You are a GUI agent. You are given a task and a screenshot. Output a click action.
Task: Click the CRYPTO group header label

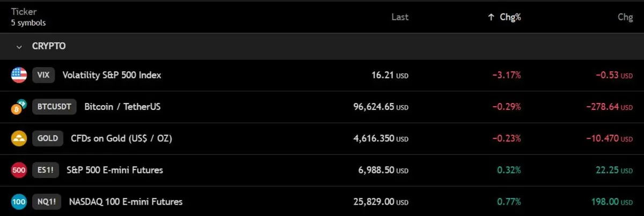[x=49, y=47]
